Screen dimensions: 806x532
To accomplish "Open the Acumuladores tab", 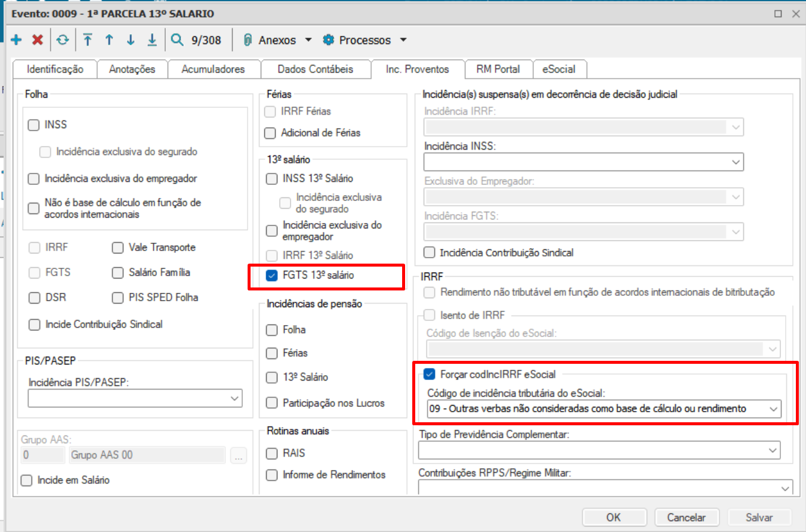I will pos(214,69).
